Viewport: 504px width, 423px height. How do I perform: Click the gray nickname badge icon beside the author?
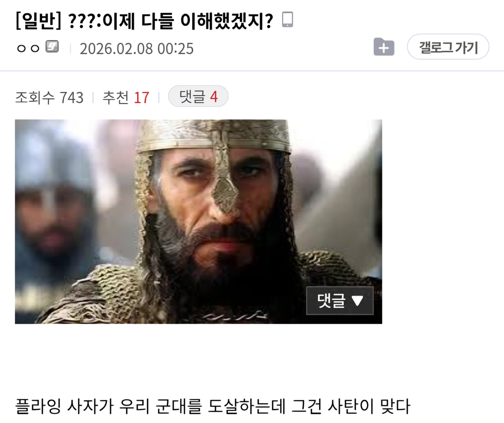point(52,46)
